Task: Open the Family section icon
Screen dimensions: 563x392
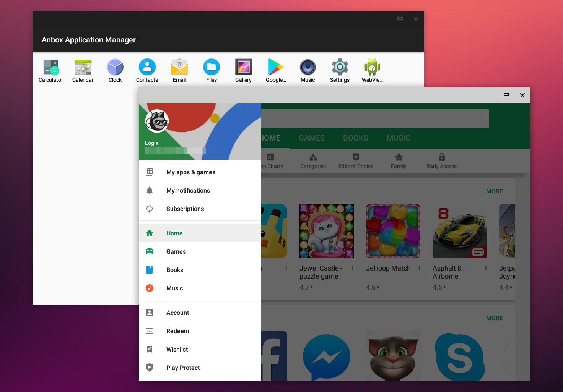Action: (x=399, y=160)
